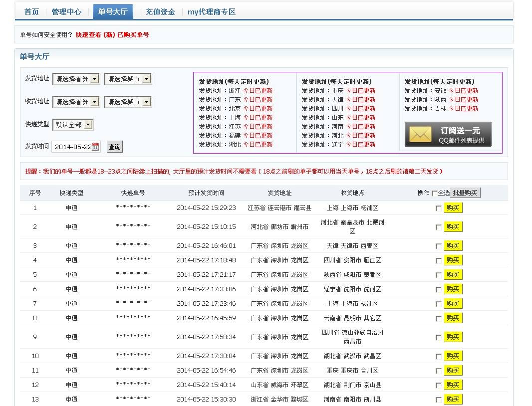Open the 快递类型 默认全部 dropdown
The image size is (532, 406).
(x=73, y=125)
